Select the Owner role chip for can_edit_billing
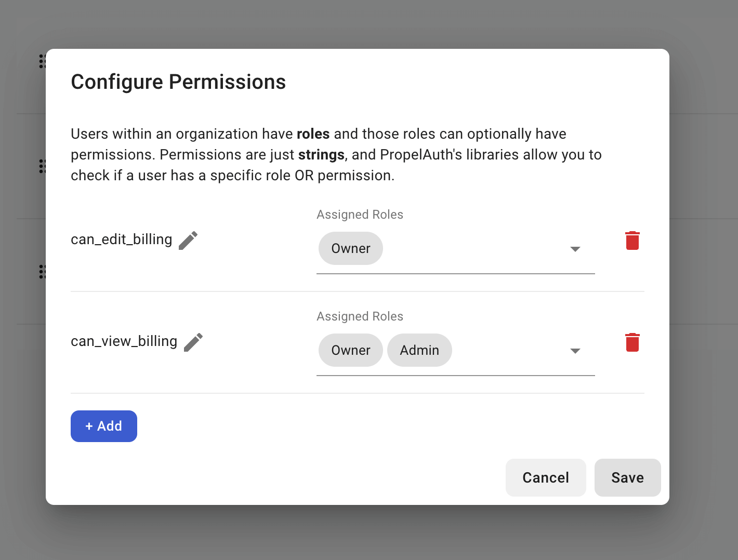 350,248
